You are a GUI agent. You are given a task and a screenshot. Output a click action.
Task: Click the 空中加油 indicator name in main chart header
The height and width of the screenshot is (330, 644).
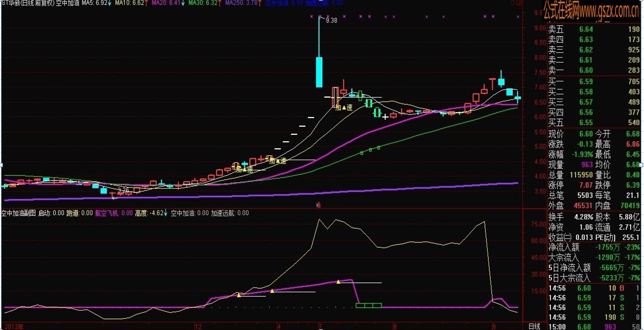point(67,3)
